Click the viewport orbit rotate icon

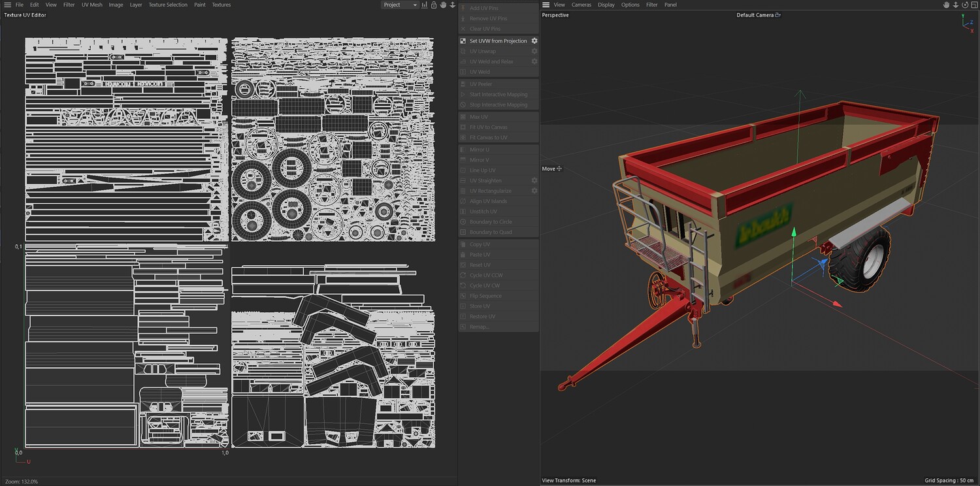pyautogui.click(x=964, y=5)
